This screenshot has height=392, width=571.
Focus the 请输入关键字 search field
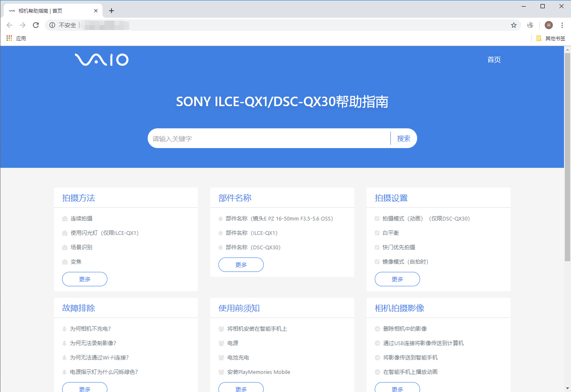click(269, 139)
